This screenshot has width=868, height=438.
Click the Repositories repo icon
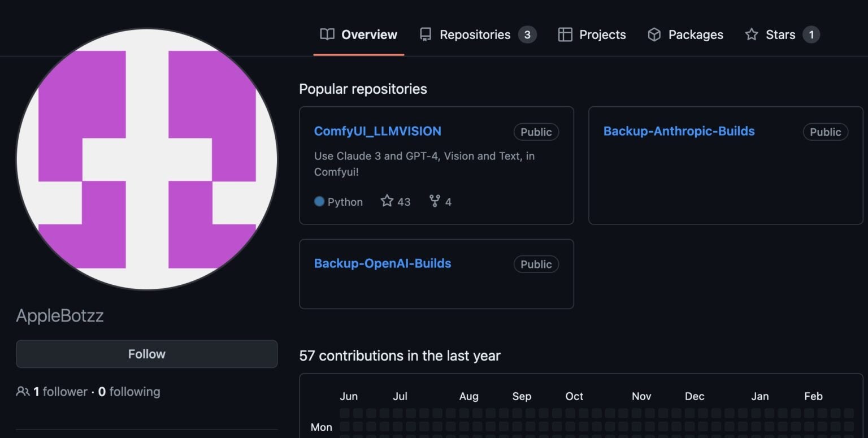pyautogui.click(x=426, y=34)
